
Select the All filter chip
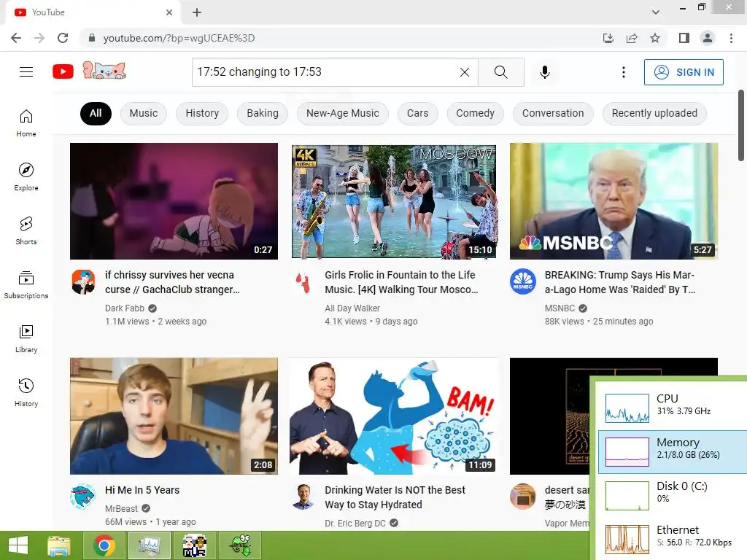(x=96, y=113)
